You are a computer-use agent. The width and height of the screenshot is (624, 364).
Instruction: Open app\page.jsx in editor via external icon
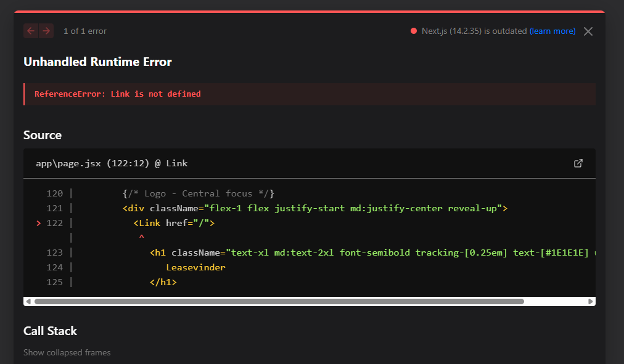coord(578,163)
